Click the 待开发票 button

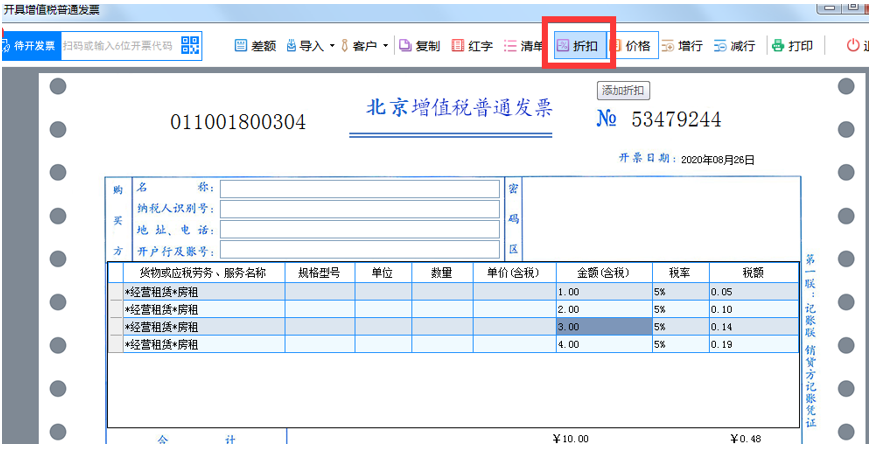30,46
